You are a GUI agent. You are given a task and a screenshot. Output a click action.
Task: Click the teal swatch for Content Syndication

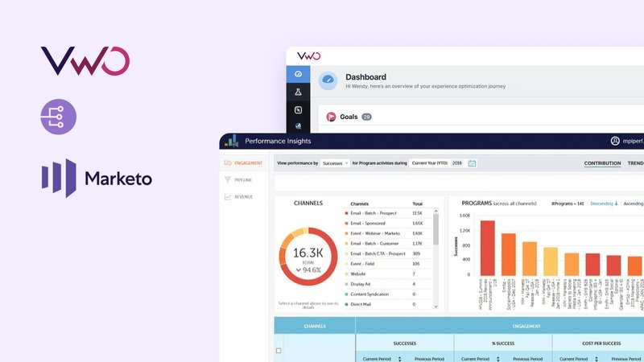point(346,294)
